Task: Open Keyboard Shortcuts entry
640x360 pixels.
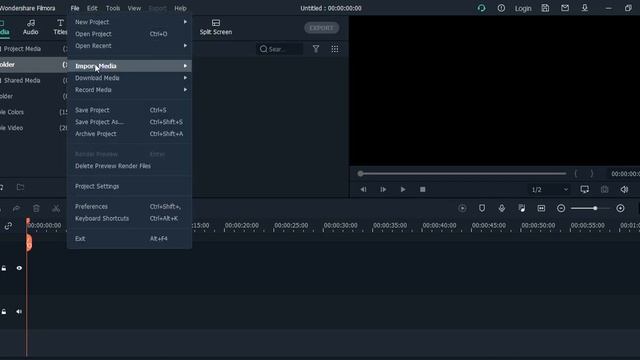Action: (129, 218)
